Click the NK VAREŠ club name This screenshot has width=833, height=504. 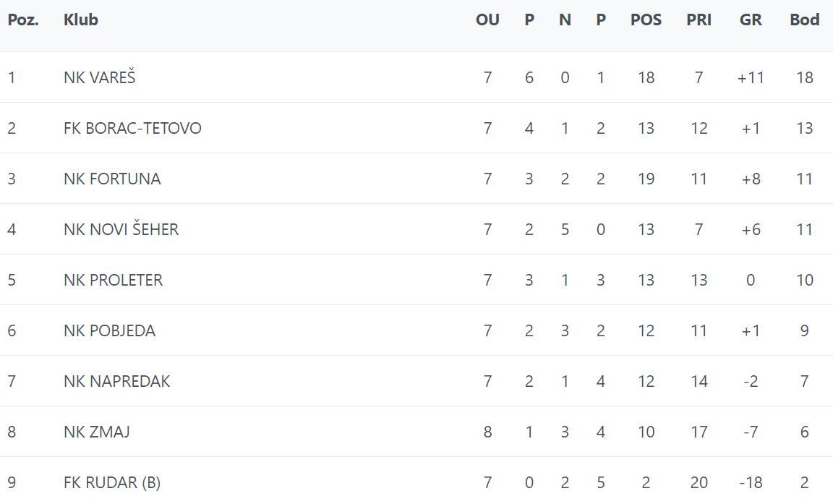[x=99, y=77]
